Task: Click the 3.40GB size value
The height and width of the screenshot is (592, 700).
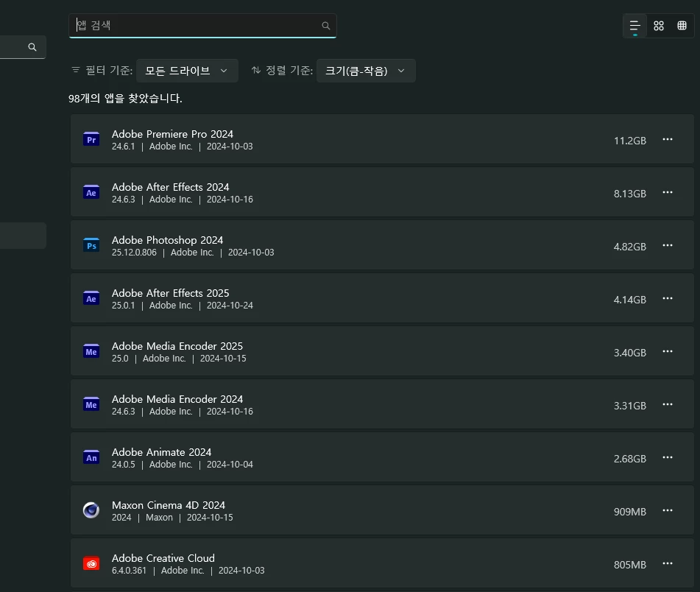Action: tap(630, 353)
